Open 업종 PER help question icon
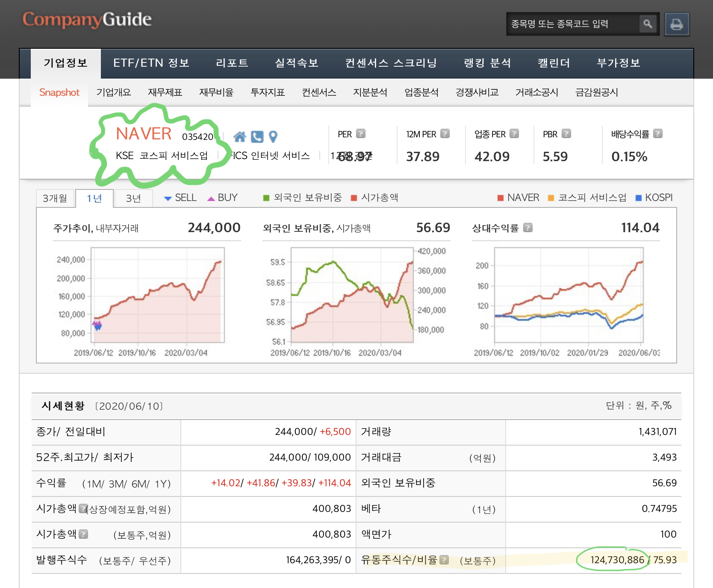The image size is (713, 588). point(514,134)
